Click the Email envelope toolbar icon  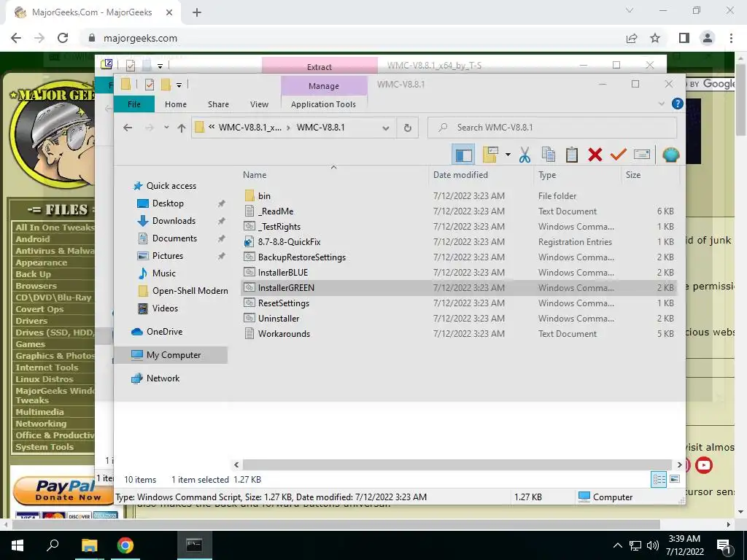642,155
